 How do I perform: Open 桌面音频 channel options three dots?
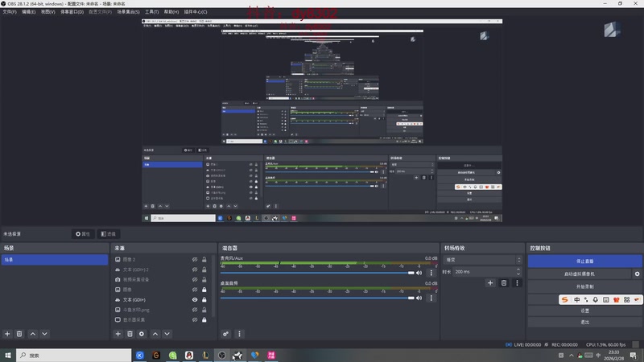[x=431, y=298]
